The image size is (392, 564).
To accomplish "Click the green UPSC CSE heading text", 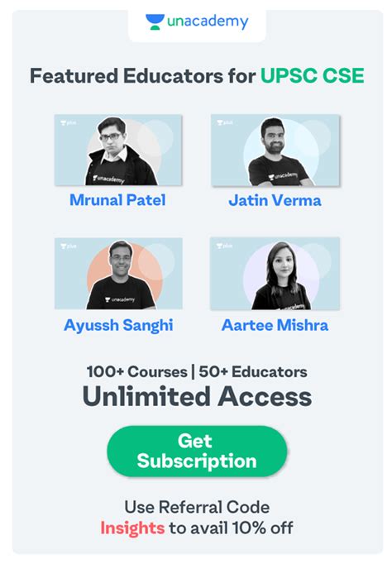I will (x=312, y=76).
